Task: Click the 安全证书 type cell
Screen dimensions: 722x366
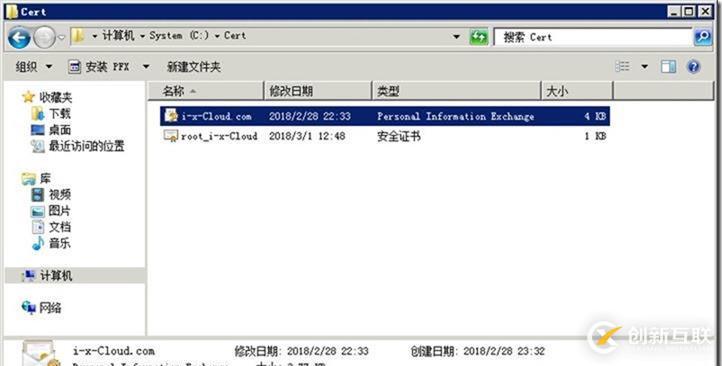Action: click(398, 136)
